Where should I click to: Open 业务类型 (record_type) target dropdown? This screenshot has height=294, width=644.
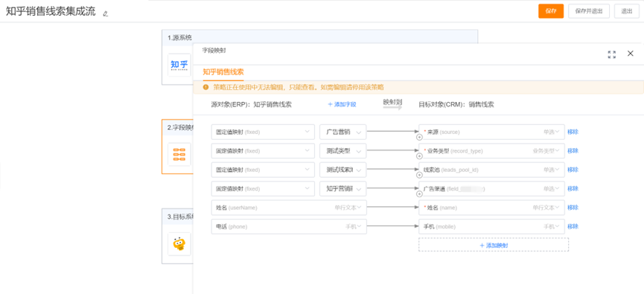[491, 150]
